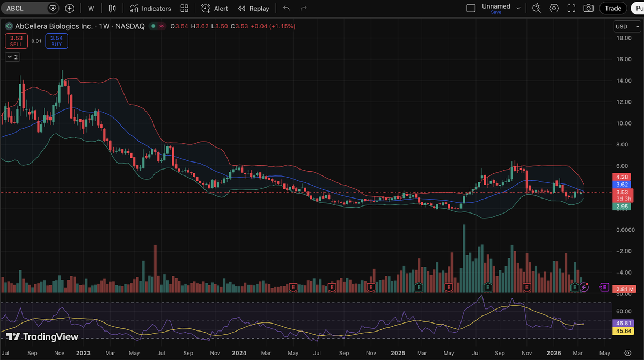Click the pink data-delay wave icon
The height and width of the screenshot is (360, 644).
coord(162,26)
